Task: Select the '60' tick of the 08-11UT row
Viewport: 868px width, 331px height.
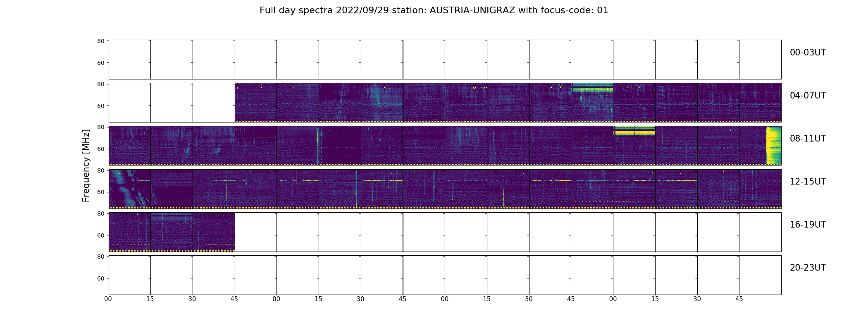Action: tap(100, 149)
